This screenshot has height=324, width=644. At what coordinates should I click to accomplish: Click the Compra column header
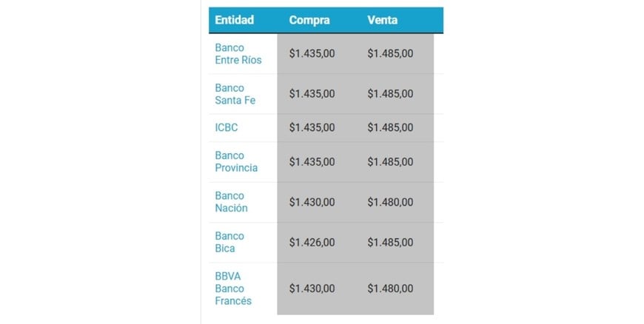click(x=309, y=20)
